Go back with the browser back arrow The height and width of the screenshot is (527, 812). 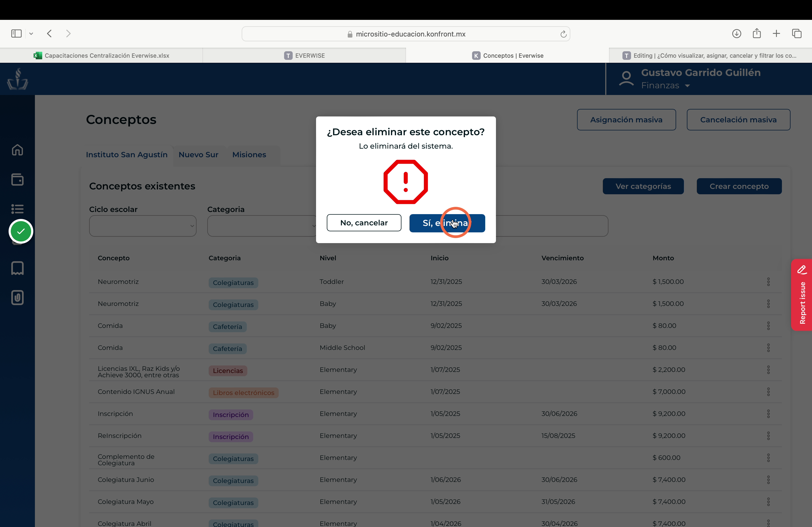(x=49, y=33)
